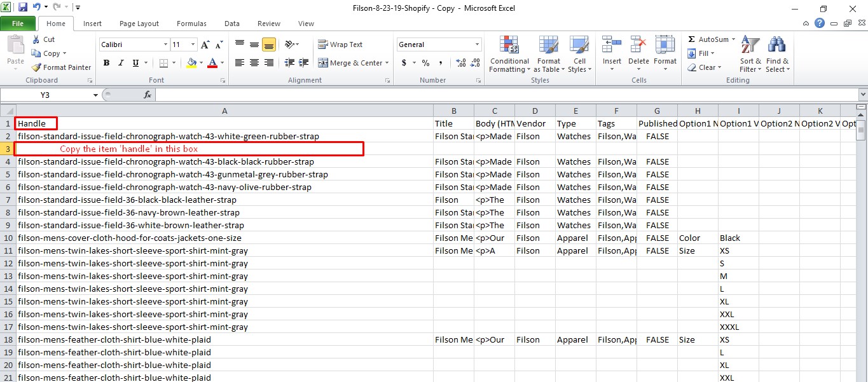Screen dimensions: 868x382
Task: Increase font size with Grow Font icon
Action: coord(205,44)
